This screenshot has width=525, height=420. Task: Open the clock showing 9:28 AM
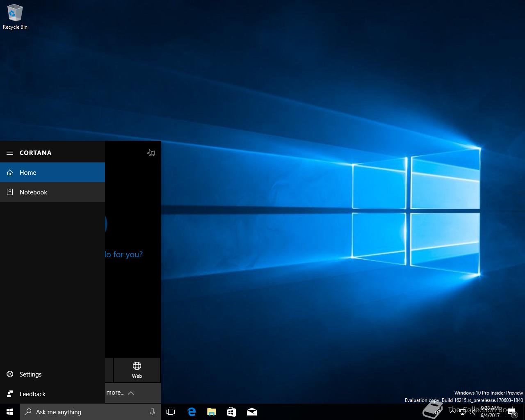(x=490, y=412)
